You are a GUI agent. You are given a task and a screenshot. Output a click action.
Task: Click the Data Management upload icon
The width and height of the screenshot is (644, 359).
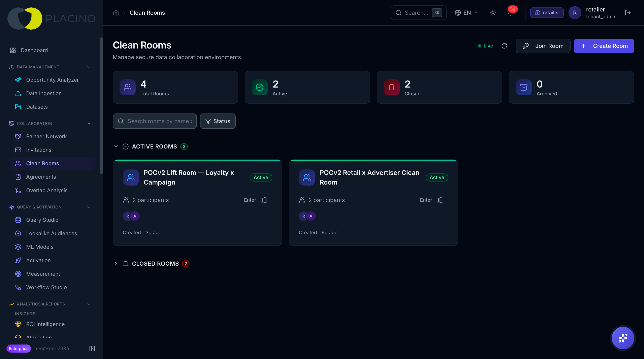(11, 67)
